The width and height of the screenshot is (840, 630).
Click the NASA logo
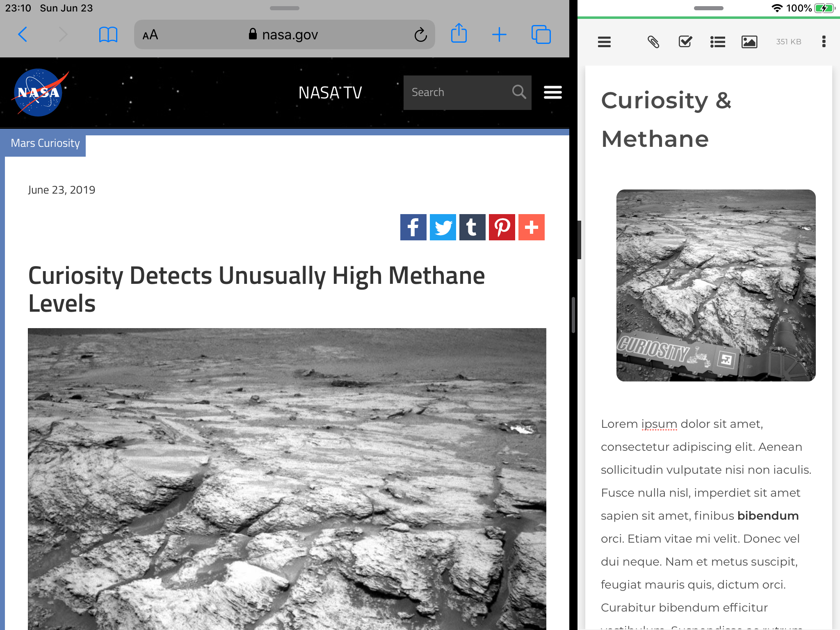[40, 93]
